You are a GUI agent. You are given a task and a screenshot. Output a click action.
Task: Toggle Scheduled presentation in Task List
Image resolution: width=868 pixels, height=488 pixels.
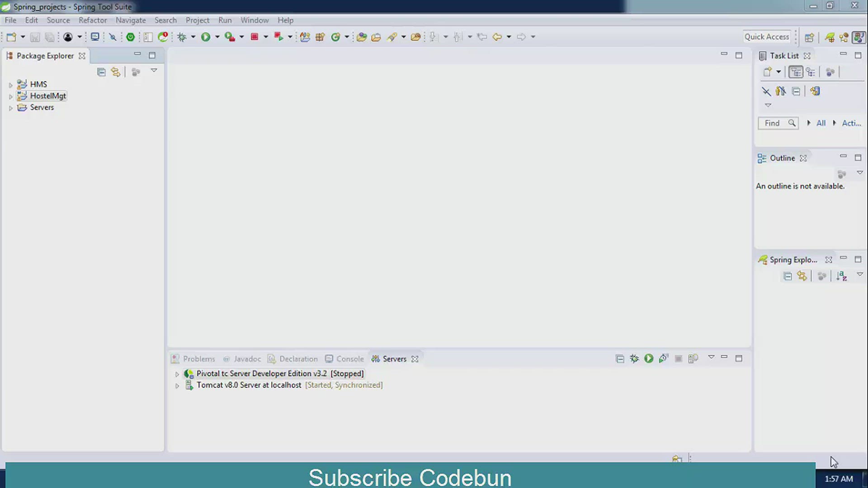click(811, 72)
